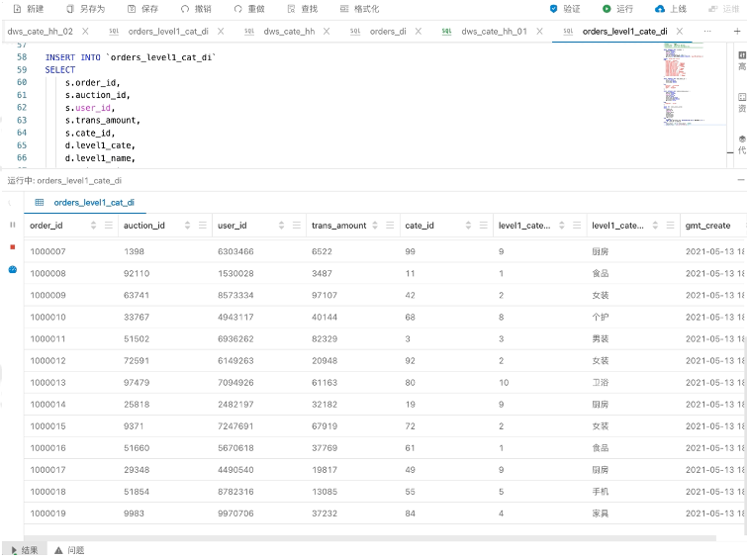Click code line 58 INSERT INTO statement

(131, 57)
